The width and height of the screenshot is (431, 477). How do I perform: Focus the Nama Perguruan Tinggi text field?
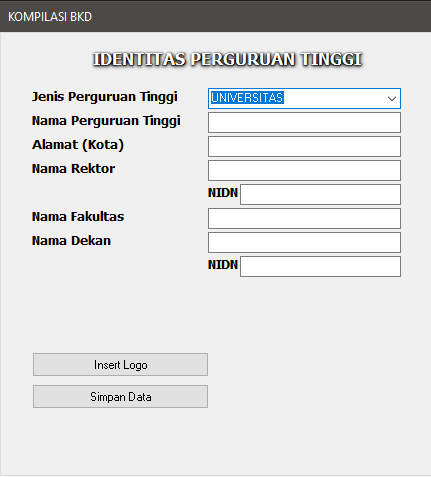304,122
